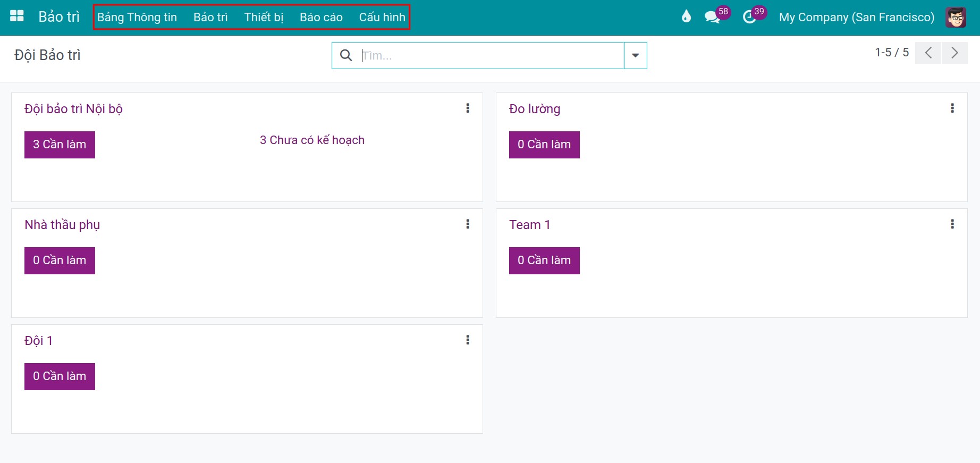Viewport: 980px width, 463px height.
Task: Click the 3 Cần làm button
Action: point(60,145)
